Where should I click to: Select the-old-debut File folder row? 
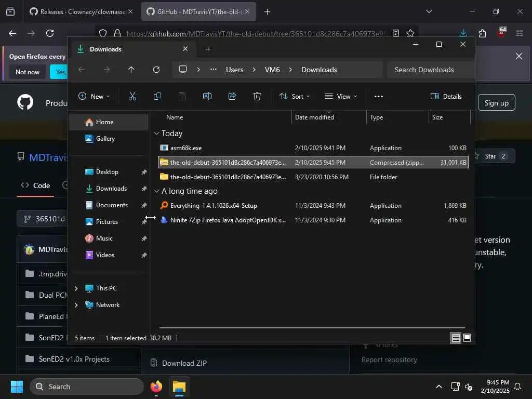tap(313, 177)
